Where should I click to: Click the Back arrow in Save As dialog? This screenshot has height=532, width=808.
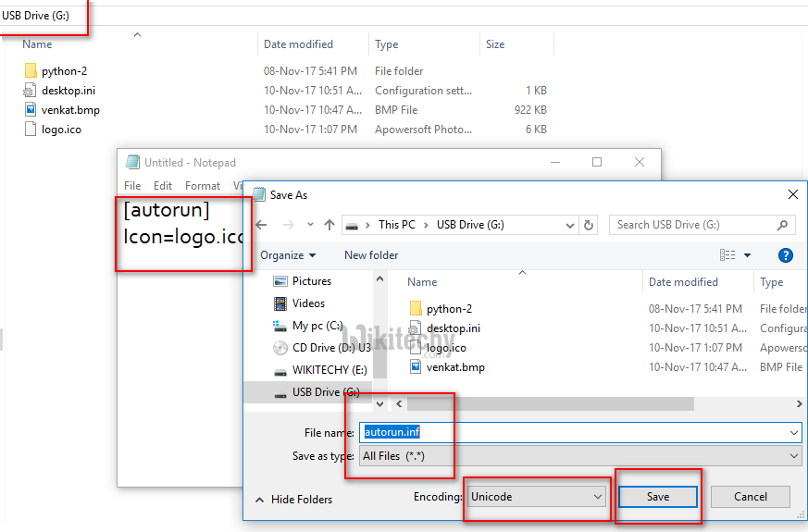point(262,225)
